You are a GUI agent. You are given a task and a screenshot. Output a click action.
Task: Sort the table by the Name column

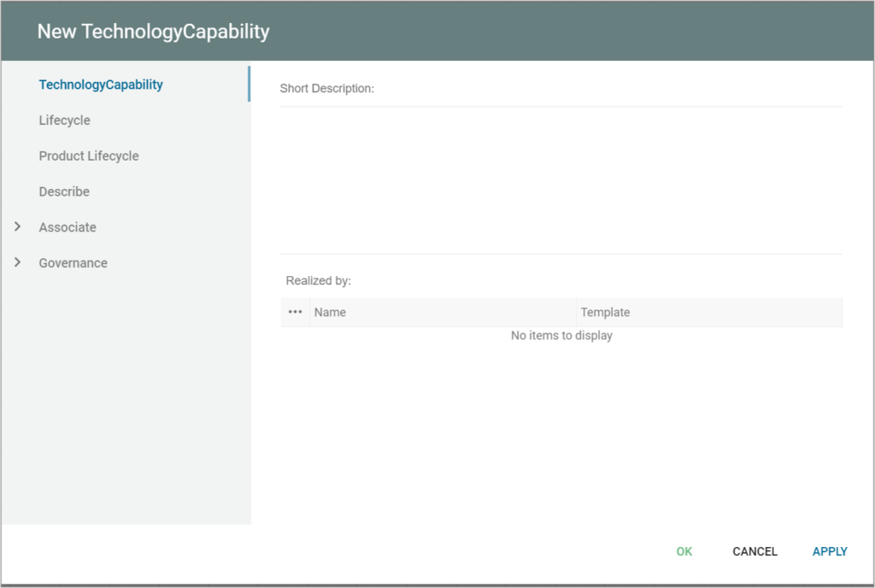(x=330, y=312)
